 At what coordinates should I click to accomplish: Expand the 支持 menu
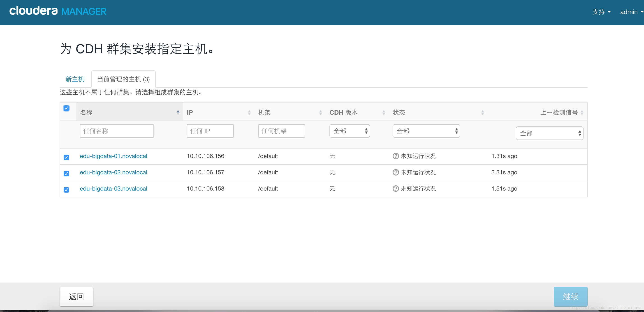pyautogui.click(x=602, y=12)
